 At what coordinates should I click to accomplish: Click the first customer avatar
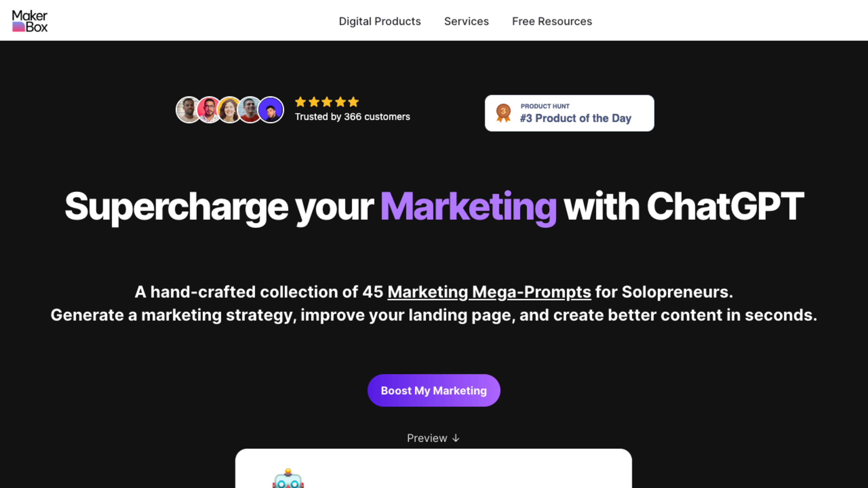pyautogui.click(x=188, y=110)
